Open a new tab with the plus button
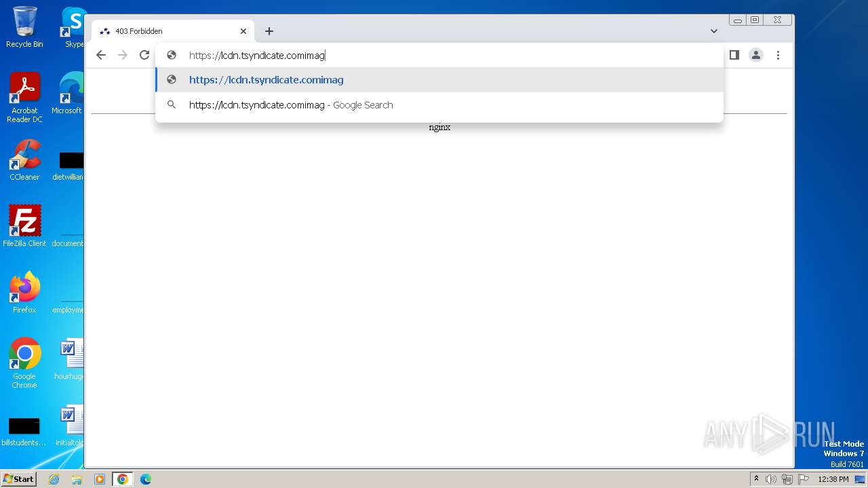868x488 pixels. (269, 31)
